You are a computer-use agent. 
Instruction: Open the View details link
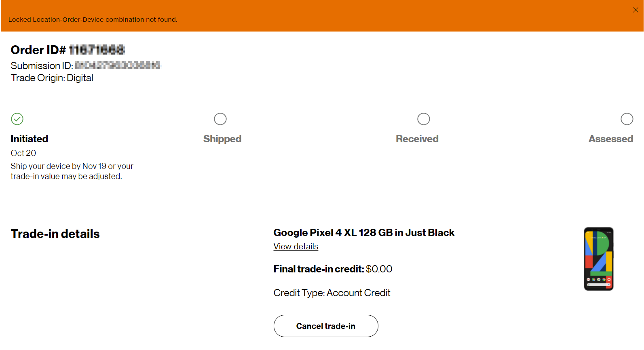[x=296, y=247]
